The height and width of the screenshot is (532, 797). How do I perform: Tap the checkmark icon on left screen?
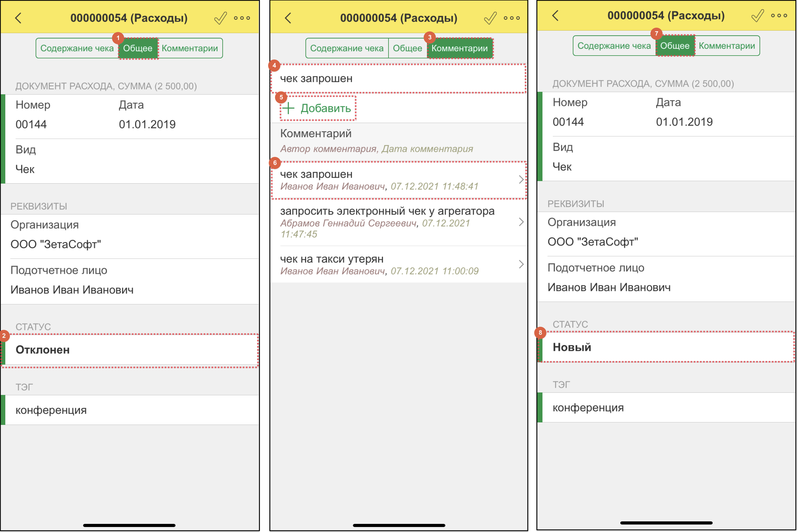coord(220,18)
